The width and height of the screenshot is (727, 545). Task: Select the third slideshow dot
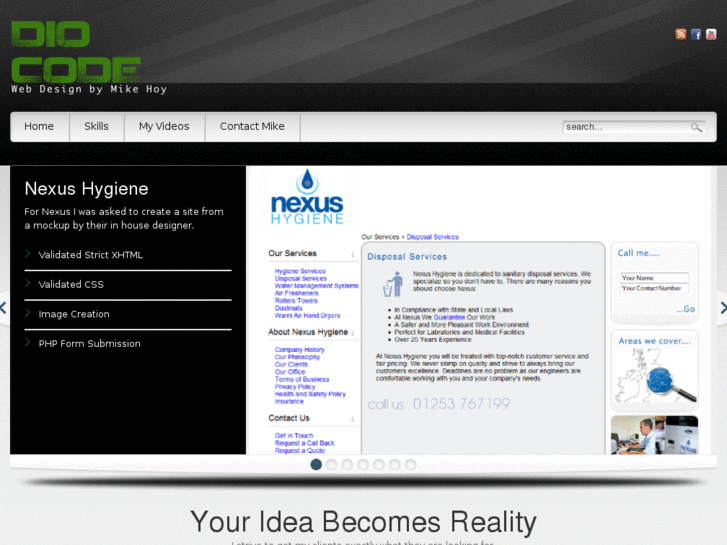click(347, 464)
